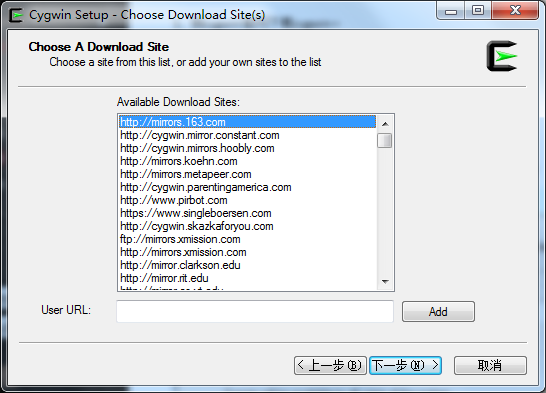Cancel setup with 取消 button
This screenshot has width=546, height=393.
point(490,366)
